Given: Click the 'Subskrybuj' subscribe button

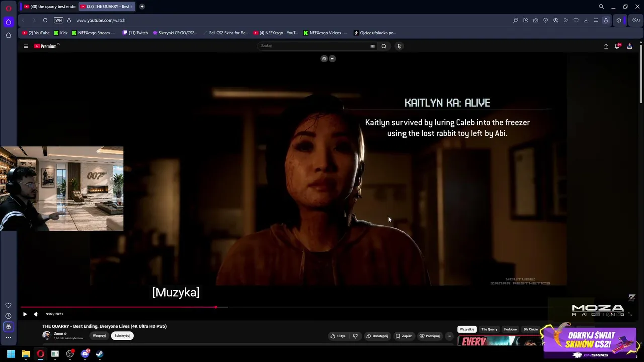Looking at the screenshot, I should tap(122, 336).
